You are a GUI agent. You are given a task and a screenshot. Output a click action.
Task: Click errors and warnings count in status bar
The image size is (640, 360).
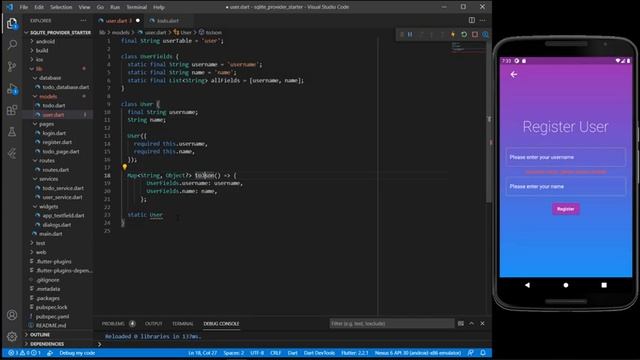[24, 353]
